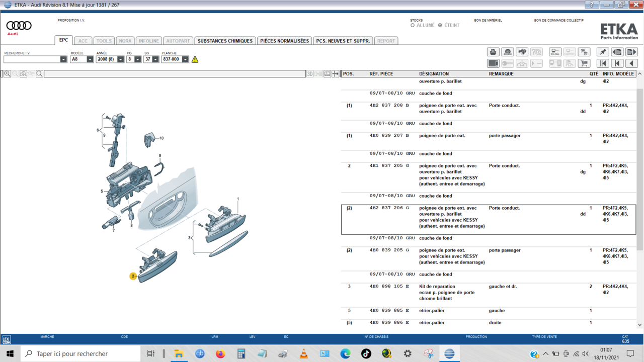Click the printer icon in the toolbar

[493, 52]
